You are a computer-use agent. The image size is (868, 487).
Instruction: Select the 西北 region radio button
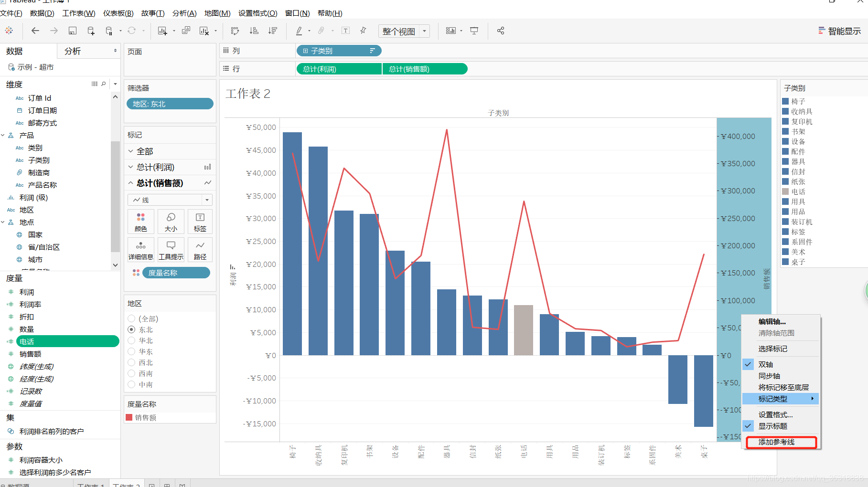131,362
